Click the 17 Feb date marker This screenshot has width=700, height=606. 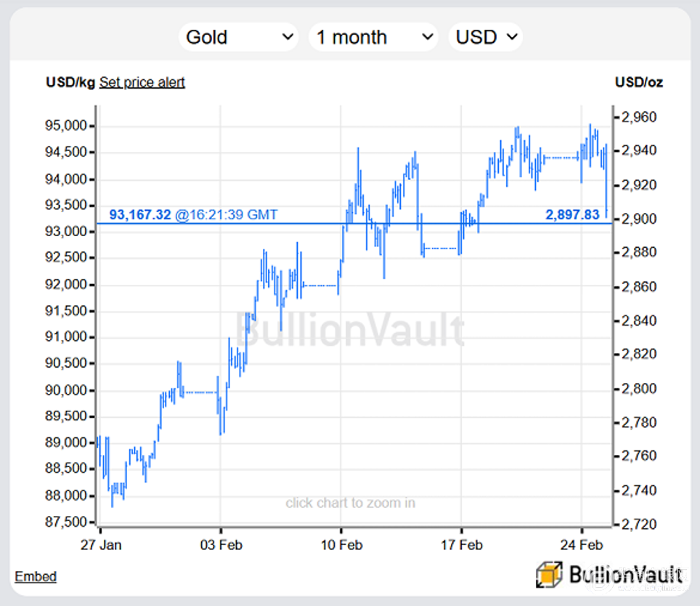tap(462, 545)
